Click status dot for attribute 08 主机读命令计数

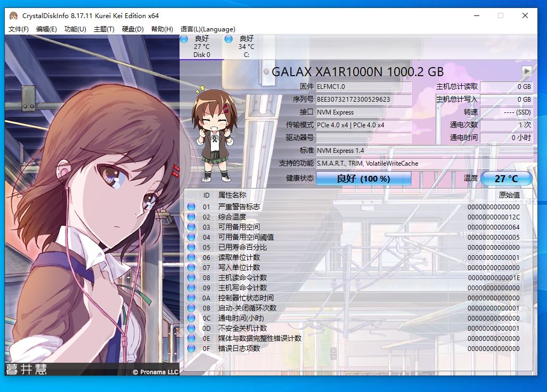click(191, 277)
